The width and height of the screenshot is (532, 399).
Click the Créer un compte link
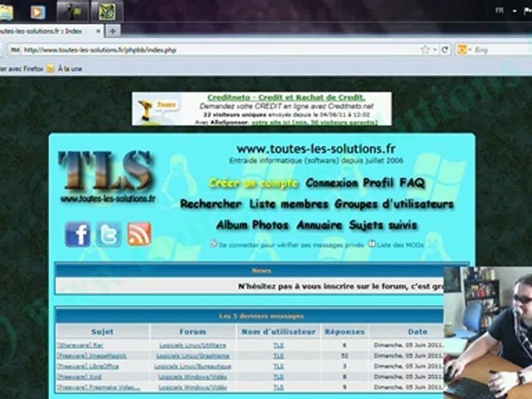tap(254, 183)
